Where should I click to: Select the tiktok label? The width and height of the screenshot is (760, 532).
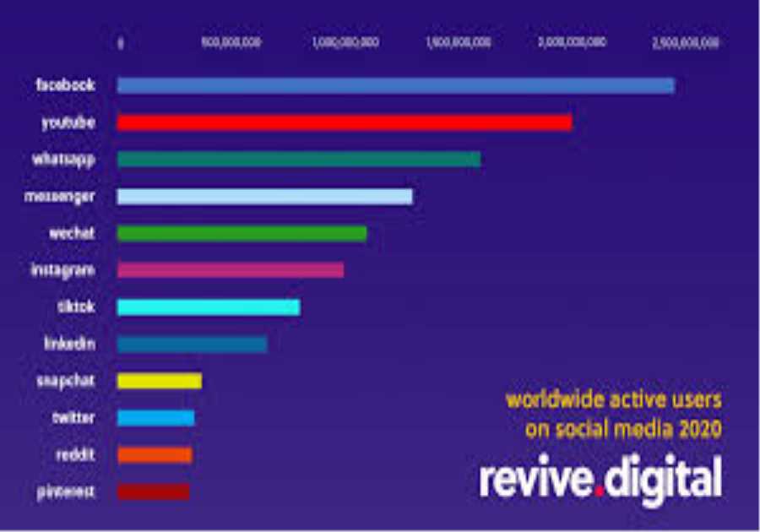78,307
